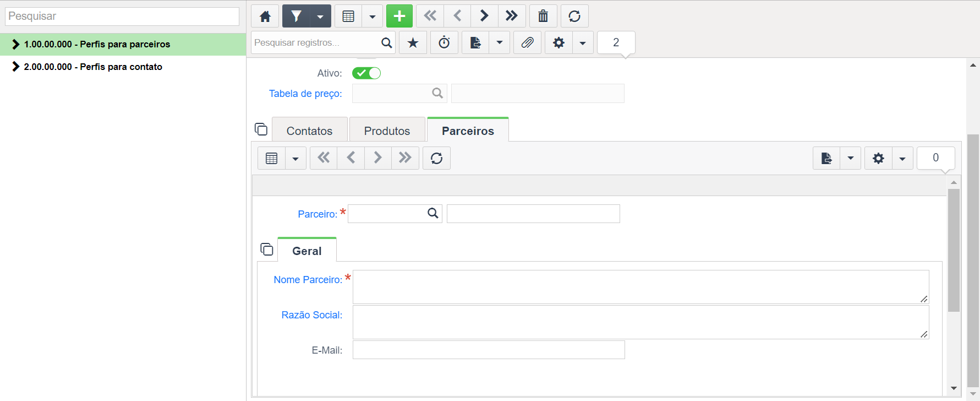Open the filter dropdown arrow

[320, 16]
